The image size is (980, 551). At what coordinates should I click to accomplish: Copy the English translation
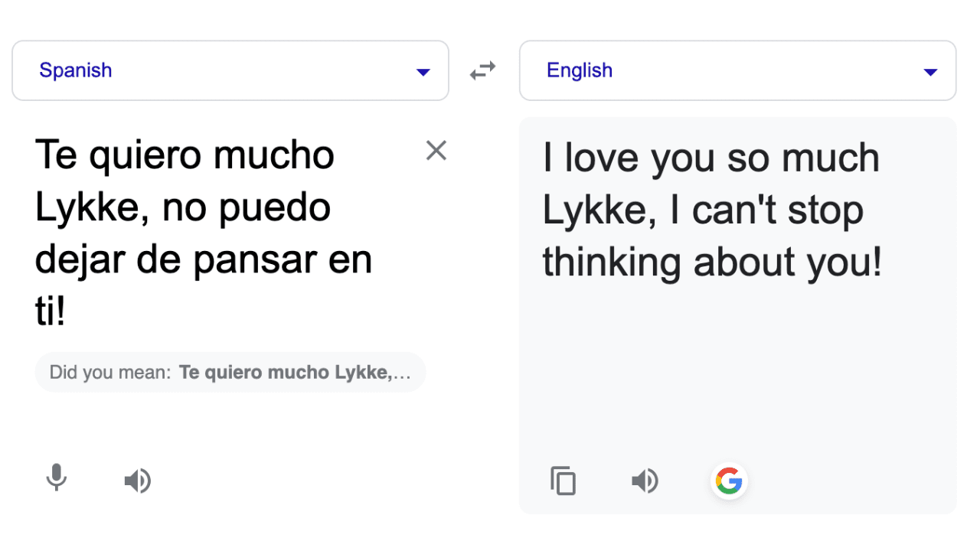[x=563, y=481]
